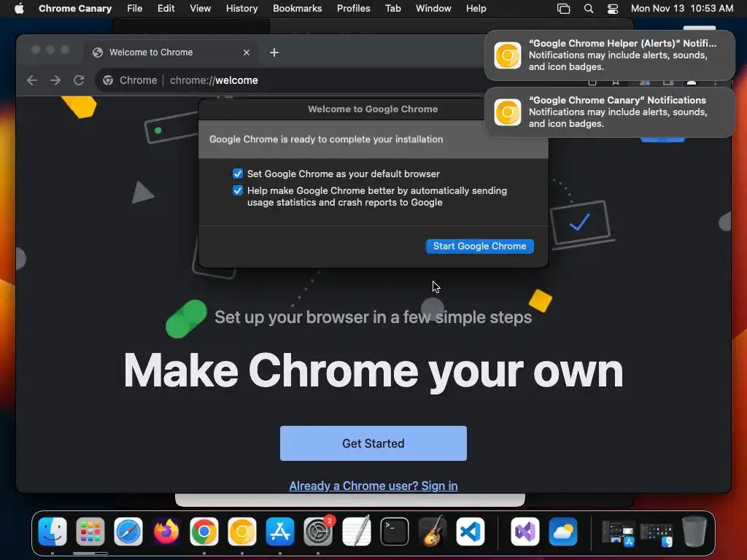
Task: Open Control Center in menu bar
Action: (613, 8)
